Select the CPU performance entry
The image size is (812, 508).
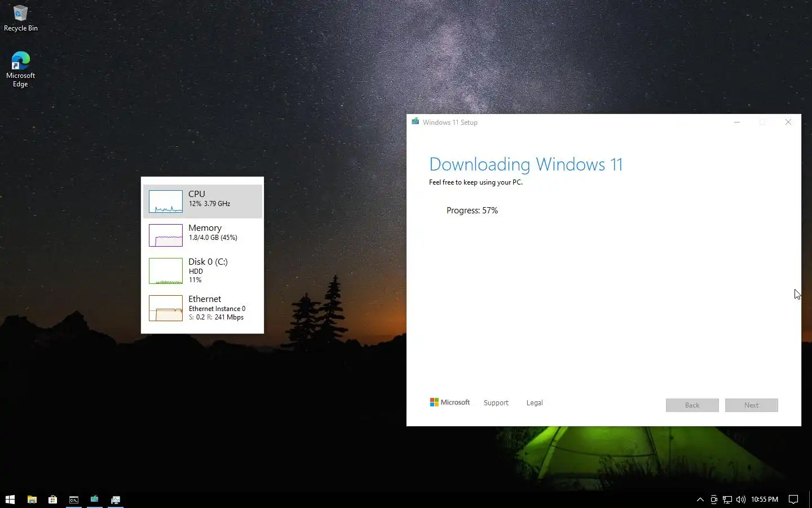(x=202, y=201)
